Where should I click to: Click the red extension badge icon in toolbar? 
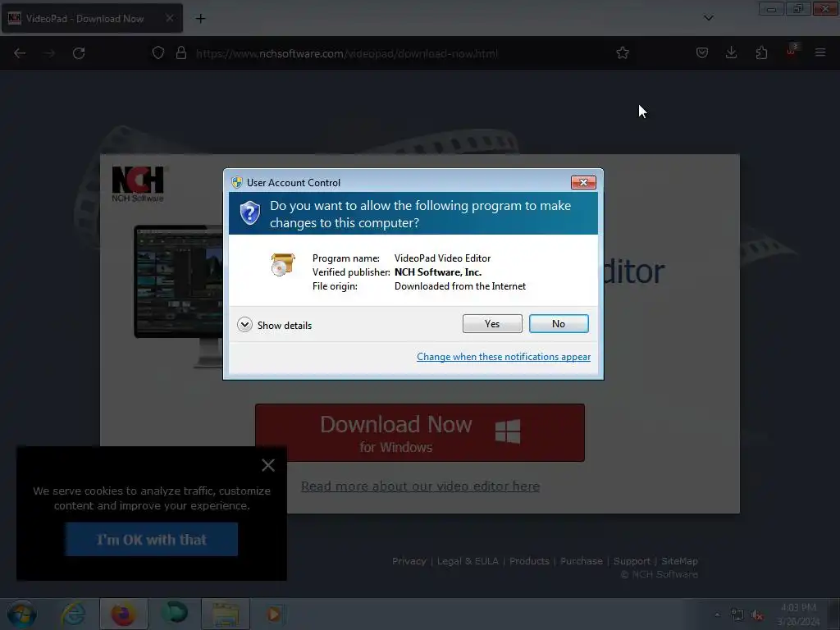pos(792,51)
